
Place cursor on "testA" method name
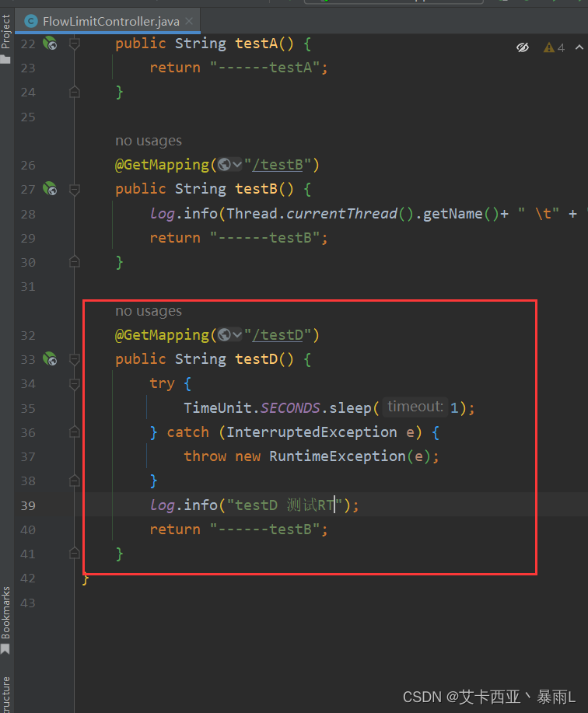(257, 44)
